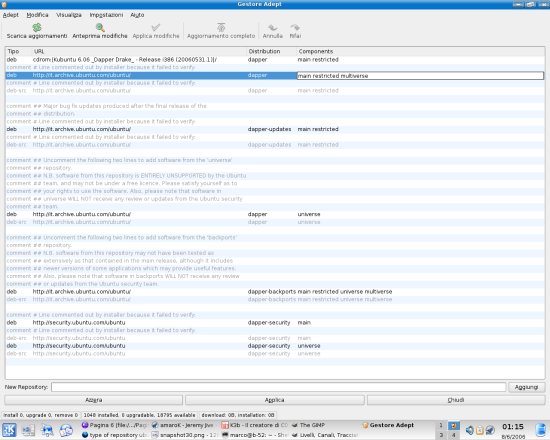The height and width of the screenshot is (440, 550).
Task: Switch to snapshot30.png task in taskbar
Action: tap(185, 435)
